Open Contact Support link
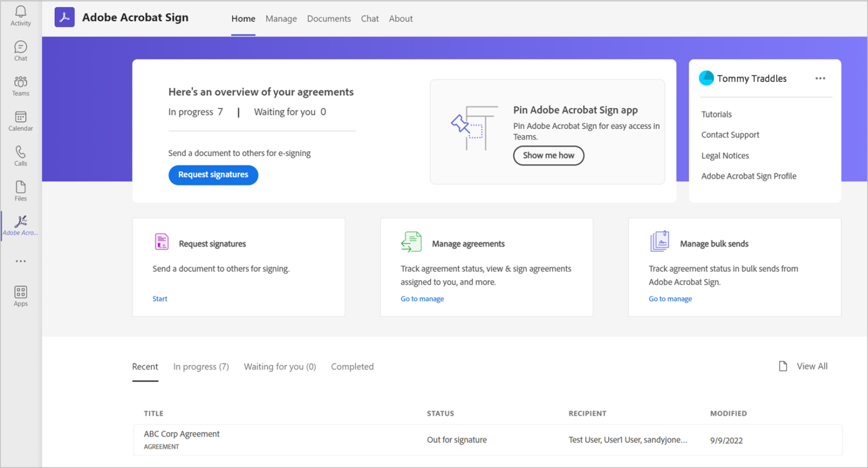This screenshot has height=468, width=868. (x=730, y=135)
